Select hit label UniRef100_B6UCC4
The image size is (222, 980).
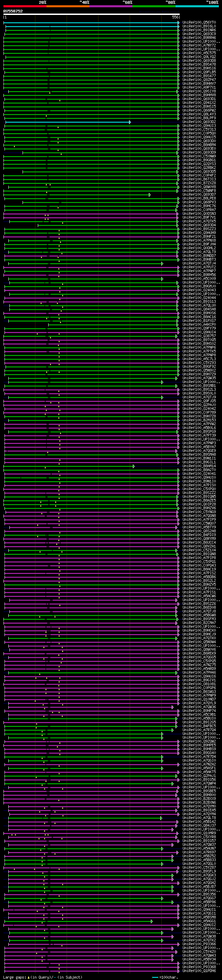[199, 542]
